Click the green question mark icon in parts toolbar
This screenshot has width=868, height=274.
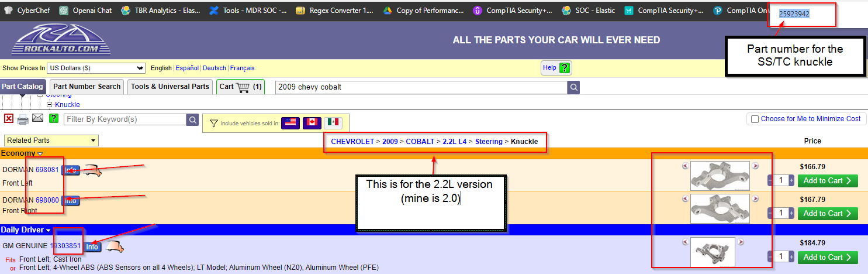(x=54, y=119)
